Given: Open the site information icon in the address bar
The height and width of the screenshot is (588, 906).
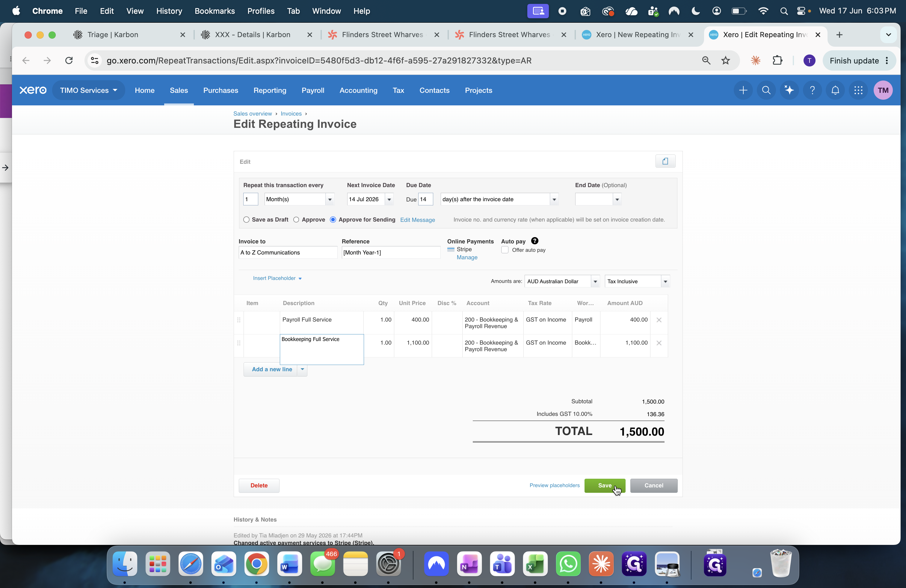Looking at the screenshot, I should 95,60.
